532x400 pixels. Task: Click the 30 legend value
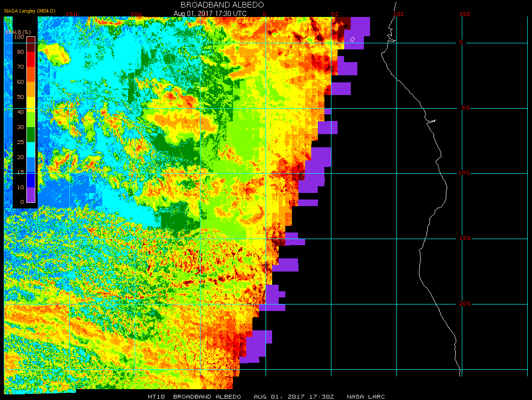pyautogui.click(x=21, y=127)
